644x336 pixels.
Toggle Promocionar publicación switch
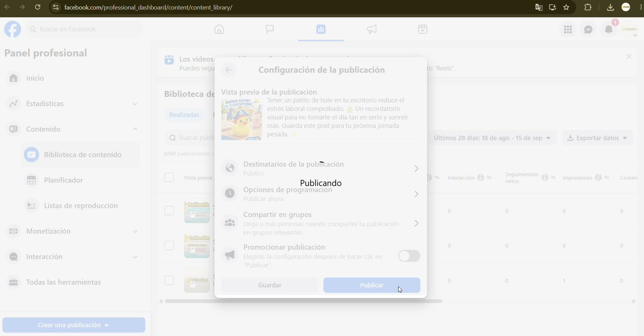409,256
